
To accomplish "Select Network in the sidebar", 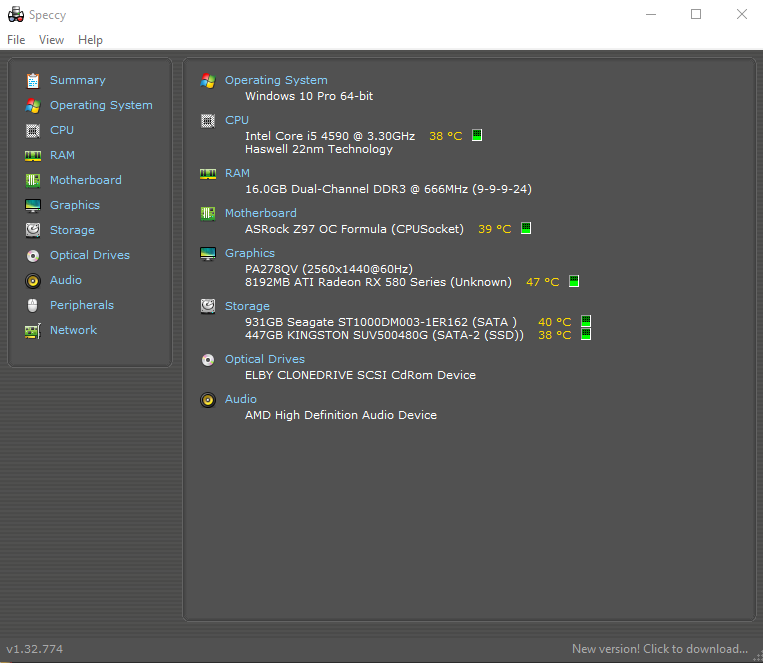I will coord(73,330).
